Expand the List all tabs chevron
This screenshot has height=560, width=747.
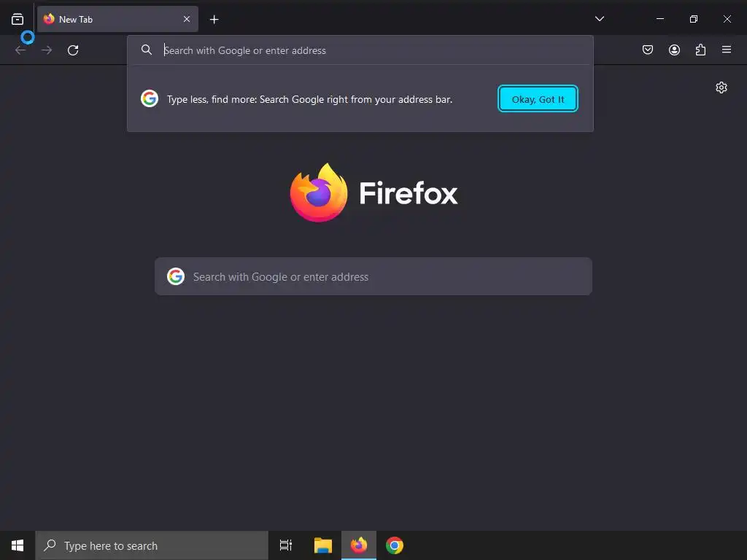coord(600,18)
